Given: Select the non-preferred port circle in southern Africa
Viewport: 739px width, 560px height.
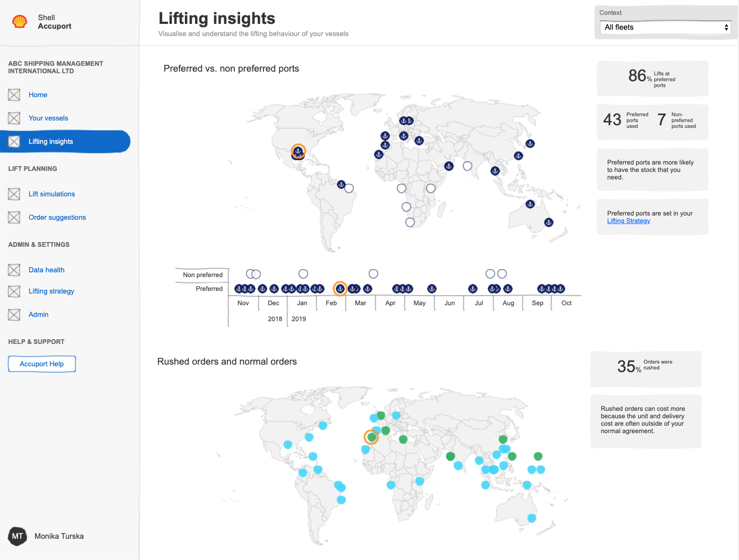Looking at the screenshot, I should [x=410, y=222].
